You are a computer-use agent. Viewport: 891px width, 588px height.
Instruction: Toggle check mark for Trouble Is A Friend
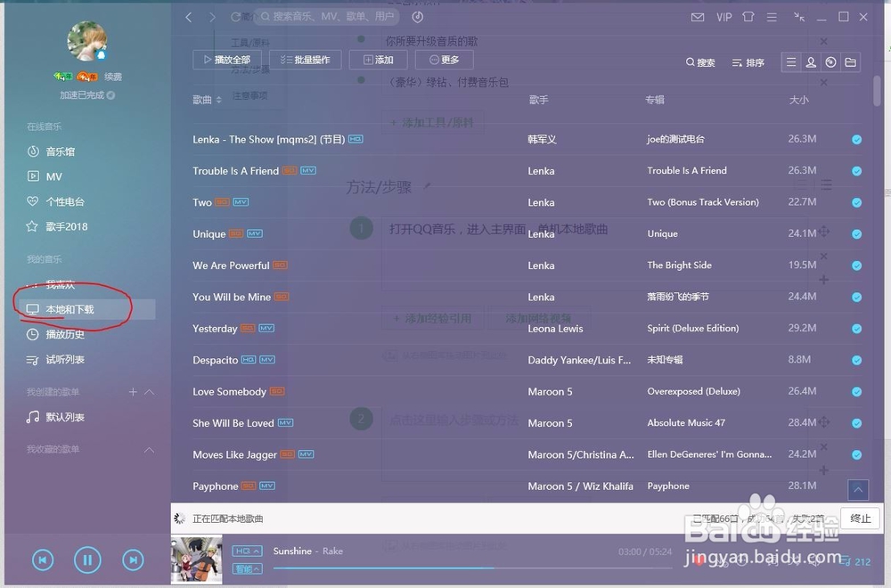(x=856, y=171)
